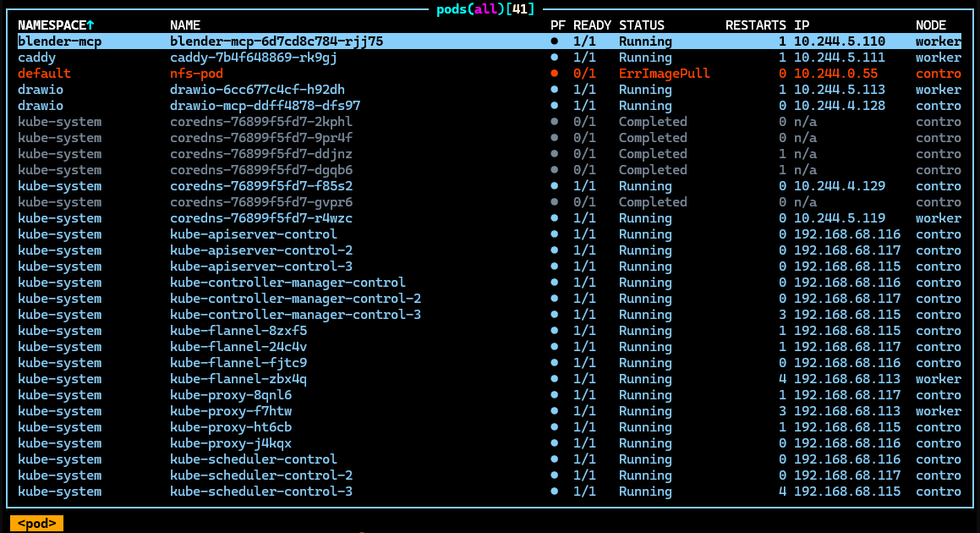980x533 pixels.
Task: Click the PF dot for kube-proxy-j4kqx
Action: tap(555, 443)
